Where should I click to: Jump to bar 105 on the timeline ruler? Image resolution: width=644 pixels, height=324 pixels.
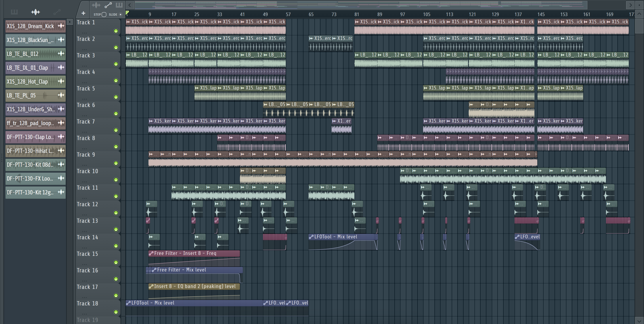(x=426, y=15)
